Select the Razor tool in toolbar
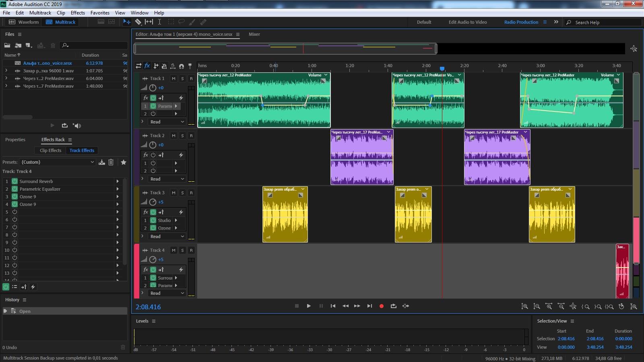Screen dimensions: 644x362 pyautogui.click(x=138, y=22)
